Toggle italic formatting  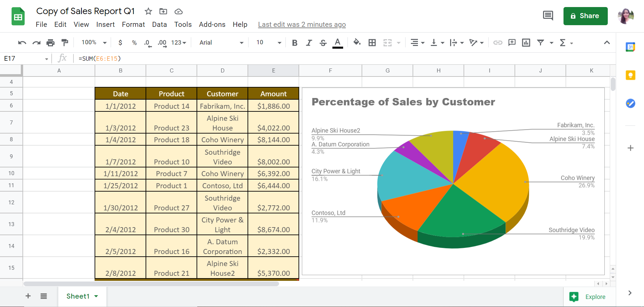click(309, 43)
